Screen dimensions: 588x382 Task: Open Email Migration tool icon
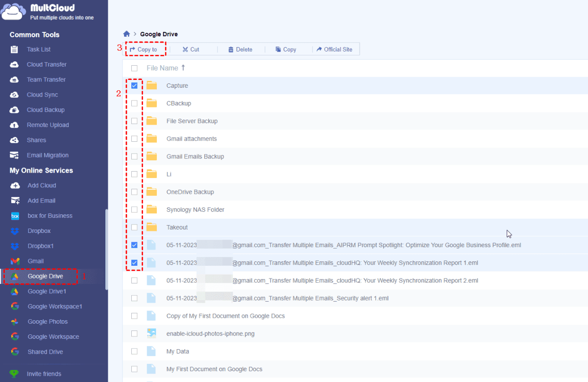15,155
